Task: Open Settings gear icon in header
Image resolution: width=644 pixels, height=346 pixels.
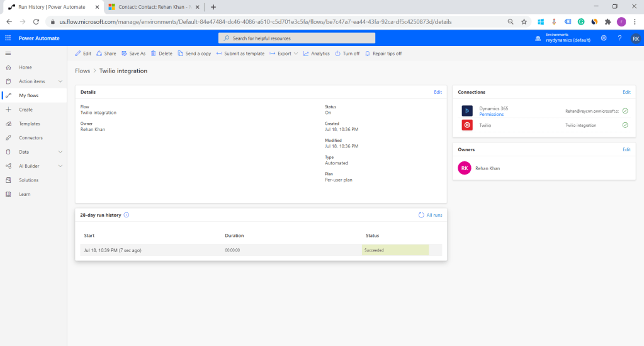Action: (x=604, y=38)
